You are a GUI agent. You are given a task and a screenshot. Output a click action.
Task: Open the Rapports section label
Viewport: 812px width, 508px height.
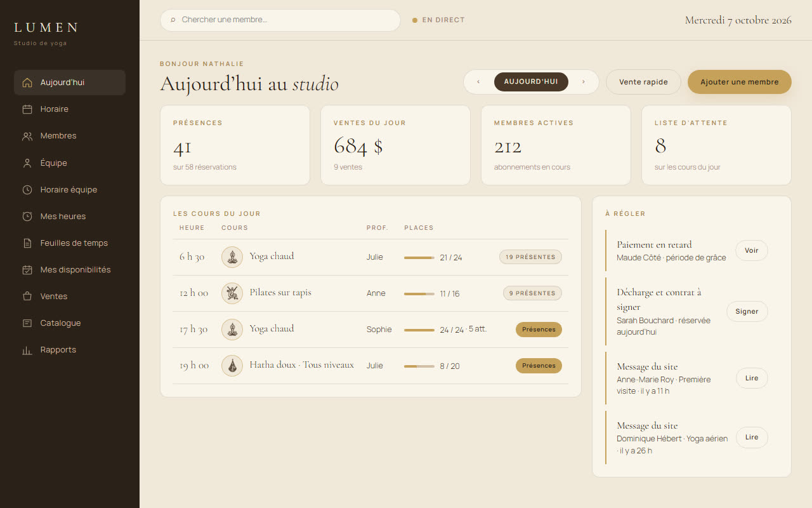click(58, 350)
